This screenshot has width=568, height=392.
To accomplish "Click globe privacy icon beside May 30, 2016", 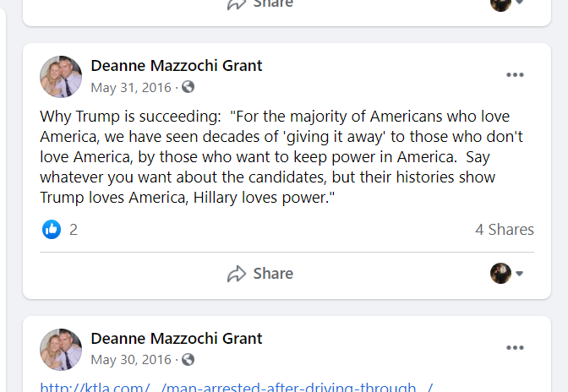I will [188, 359].
